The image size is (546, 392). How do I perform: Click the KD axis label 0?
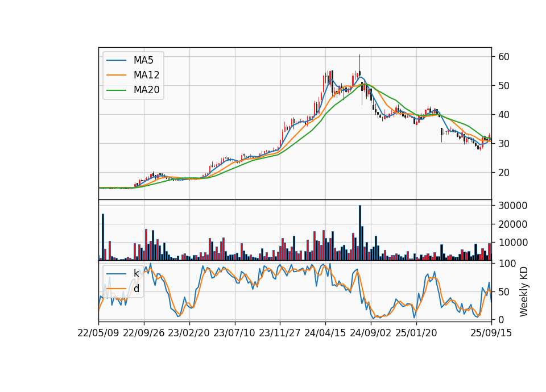tap(501, 319)
